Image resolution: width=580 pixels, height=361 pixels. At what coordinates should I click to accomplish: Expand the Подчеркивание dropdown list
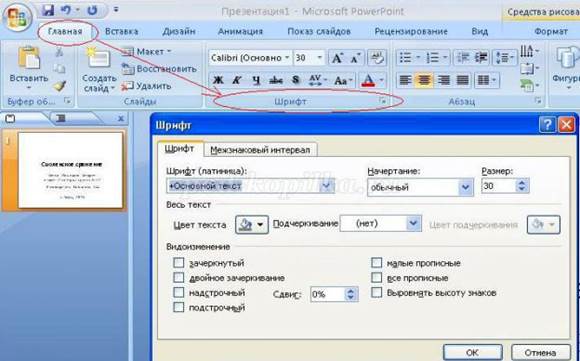[x=414, y=223]
